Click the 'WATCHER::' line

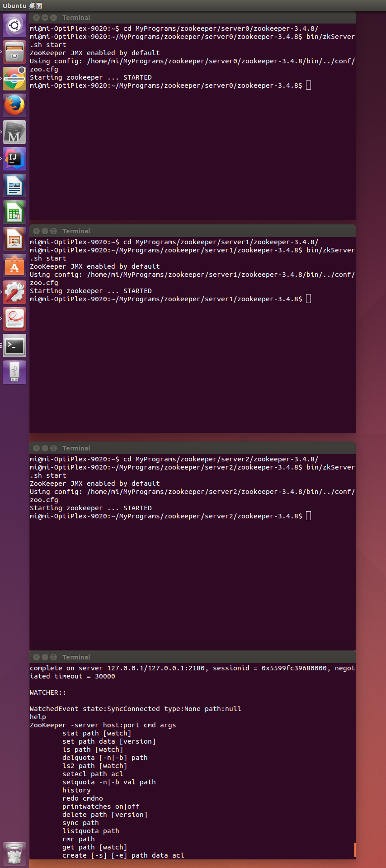point(48,693)
